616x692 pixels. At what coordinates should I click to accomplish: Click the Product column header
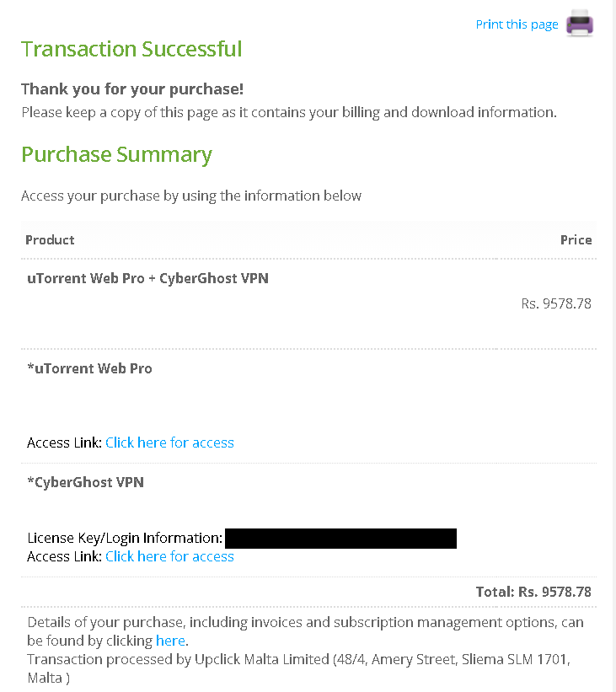click(50, 240)
